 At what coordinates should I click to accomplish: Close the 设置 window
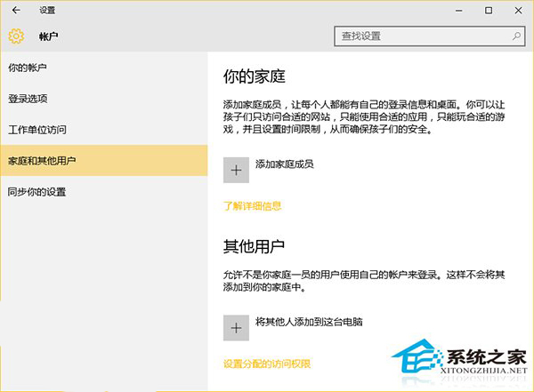click(x=518, y=11)
